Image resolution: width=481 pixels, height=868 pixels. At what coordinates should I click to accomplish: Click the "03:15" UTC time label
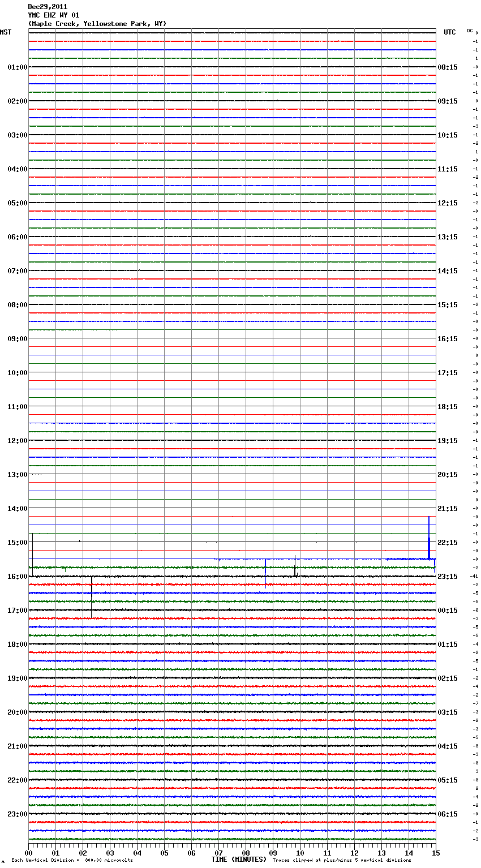pos(448,712)
